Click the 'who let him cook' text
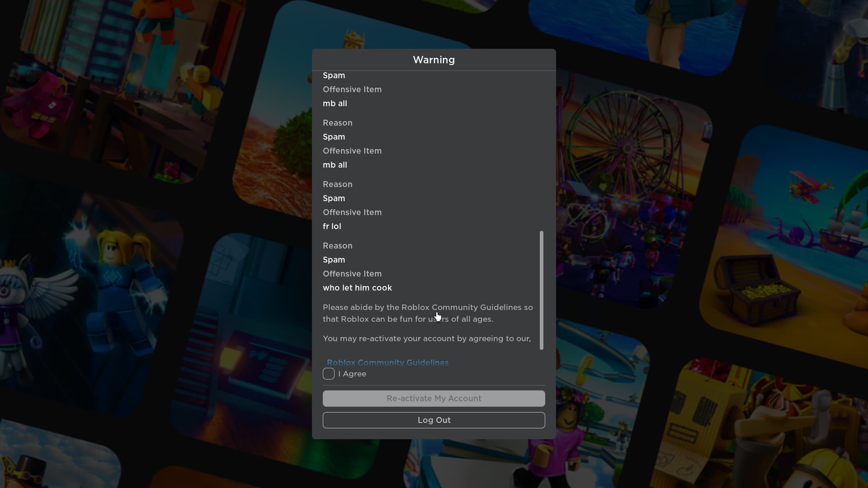 pos(357,288)
